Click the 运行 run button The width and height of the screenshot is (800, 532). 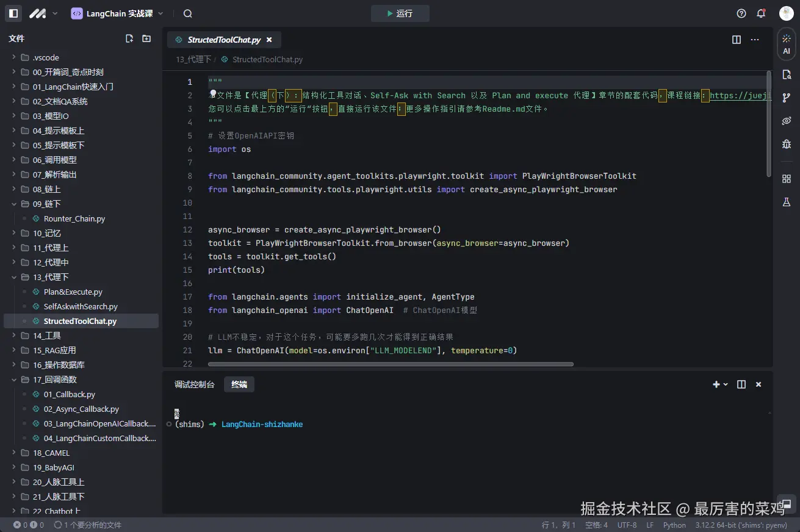pyautogui.click(x=400, y=13)
